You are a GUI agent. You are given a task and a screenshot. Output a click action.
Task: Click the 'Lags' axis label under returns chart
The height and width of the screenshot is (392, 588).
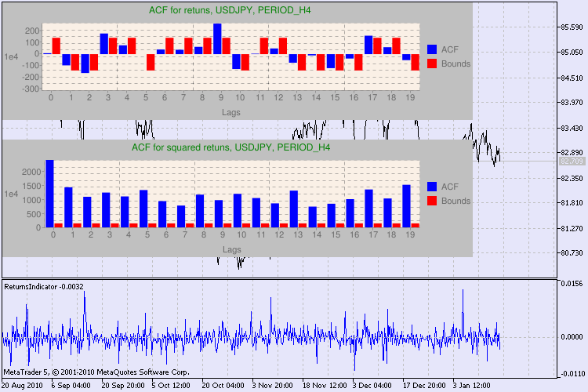tap(231, 112)
